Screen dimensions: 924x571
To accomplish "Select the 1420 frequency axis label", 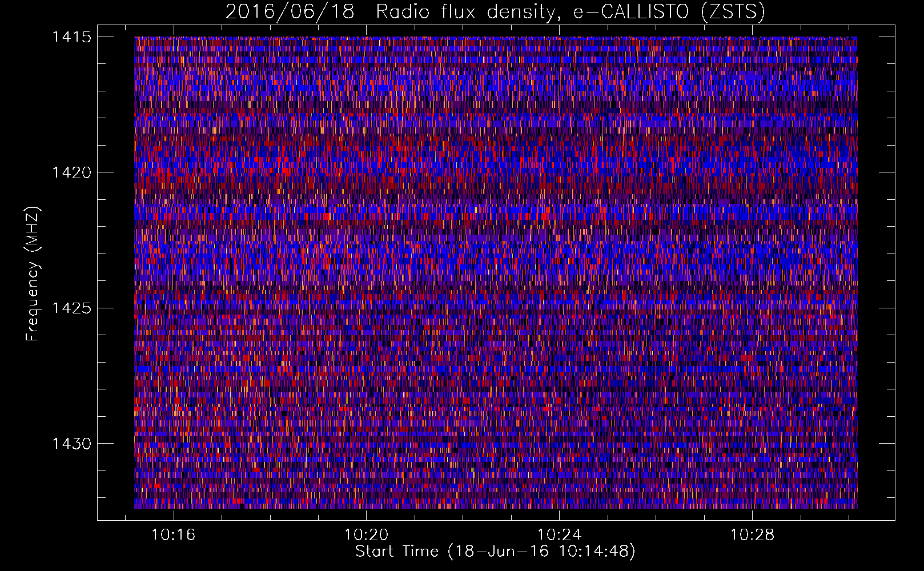I will pyautogui.click(x=71, y=172).
